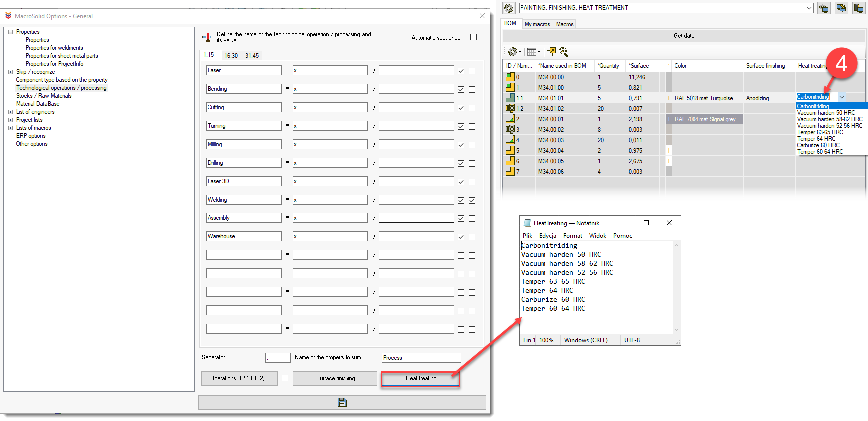Expand the Skip / recognize tree node
This screenshot has height=421, width=868.
11,72
